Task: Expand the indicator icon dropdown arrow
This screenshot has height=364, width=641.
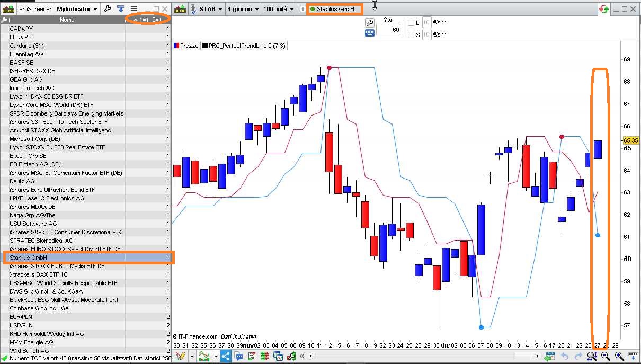Action: tap(216, 356)
